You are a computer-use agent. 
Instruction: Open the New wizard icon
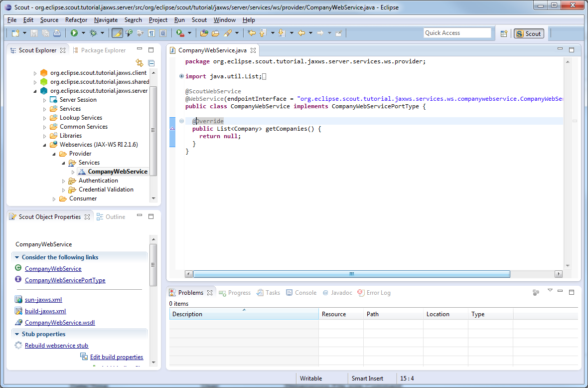[x=15, y=33]
